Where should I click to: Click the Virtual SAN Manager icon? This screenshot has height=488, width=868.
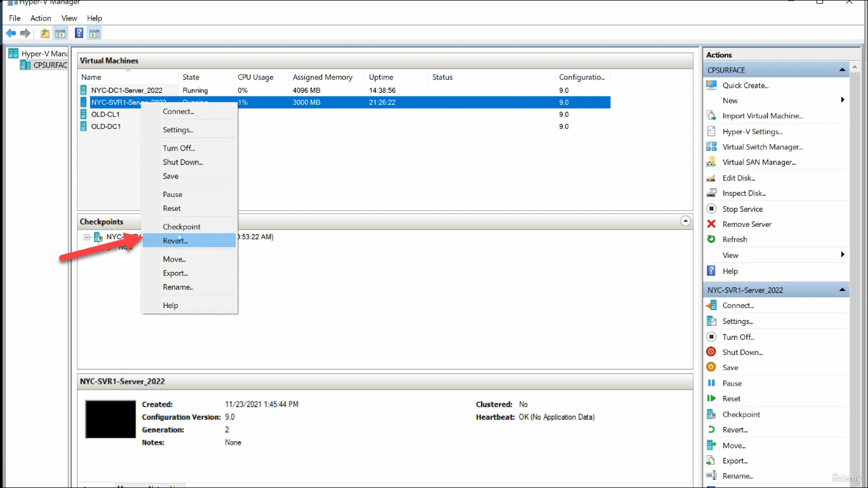(711, 162)
